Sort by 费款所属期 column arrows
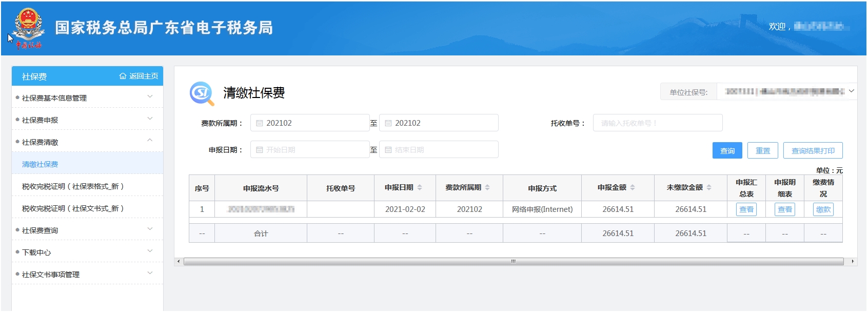 click(487, 188)
